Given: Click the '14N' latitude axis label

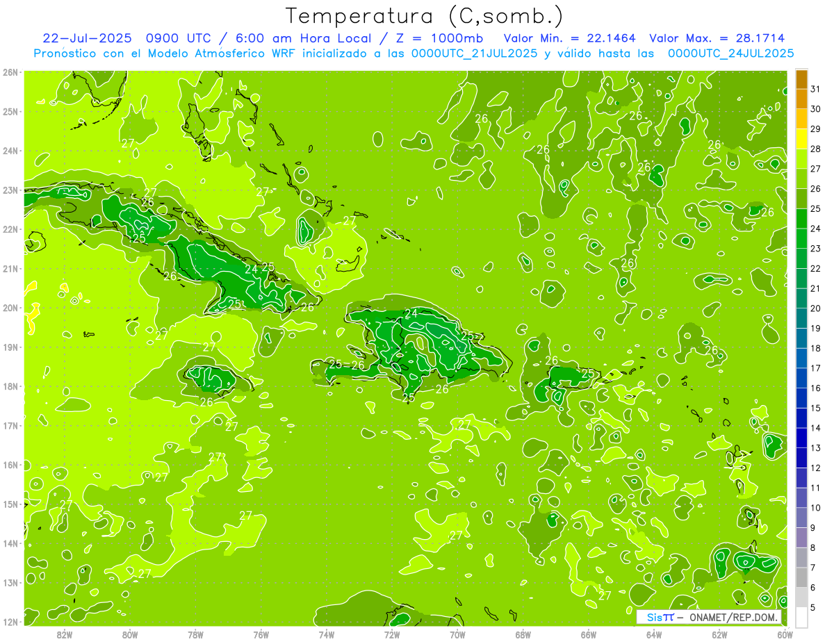Looking at the screenshot, I should [x=10, y=543].
